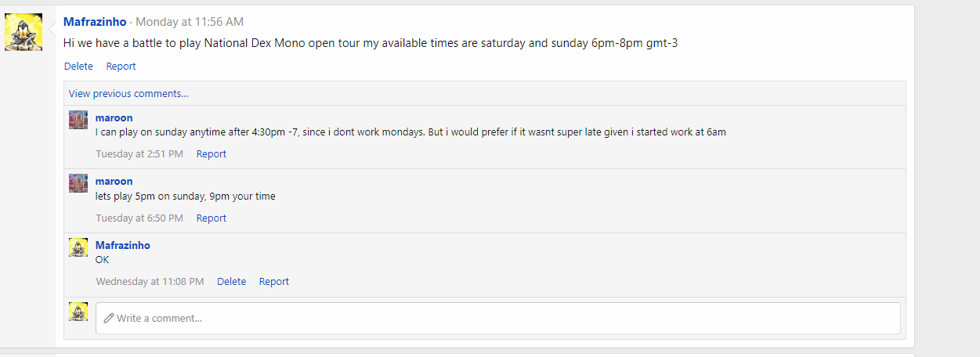Delete the main profile post
Viewport: 980px width, 357px height.
pyautogui.click(x=78, y=67)
